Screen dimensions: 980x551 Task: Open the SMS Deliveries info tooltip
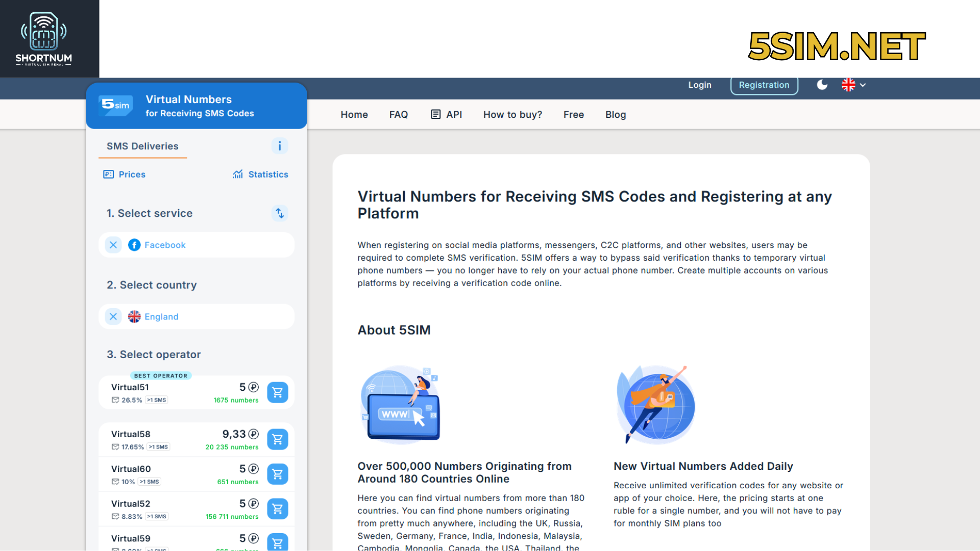coord(280,146)
